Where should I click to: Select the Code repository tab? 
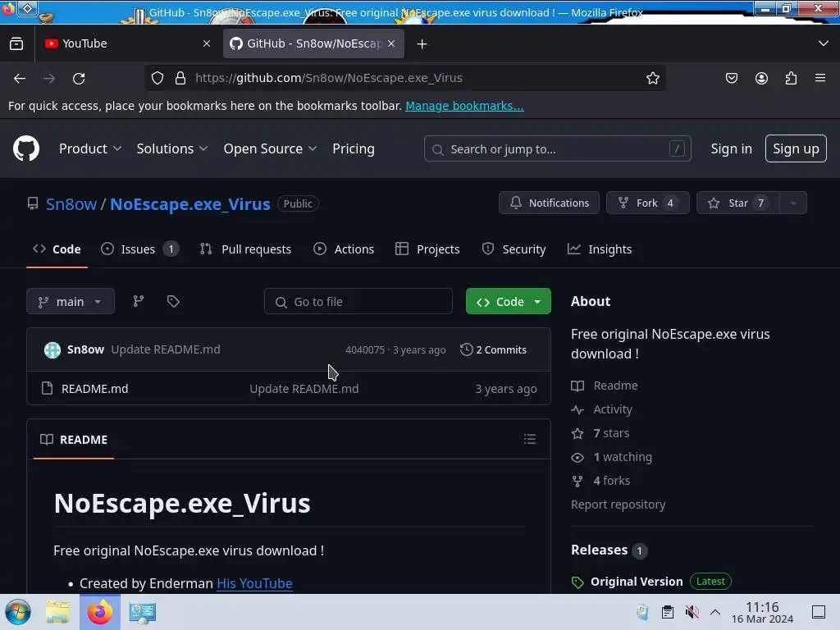click(x=57, y=249)
